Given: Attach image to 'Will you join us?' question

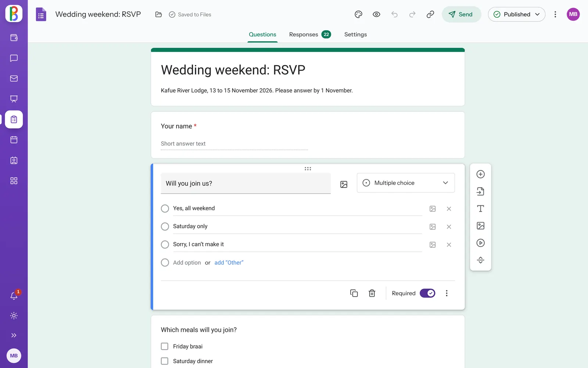Looking at the screenshot, I should point(344,184).
